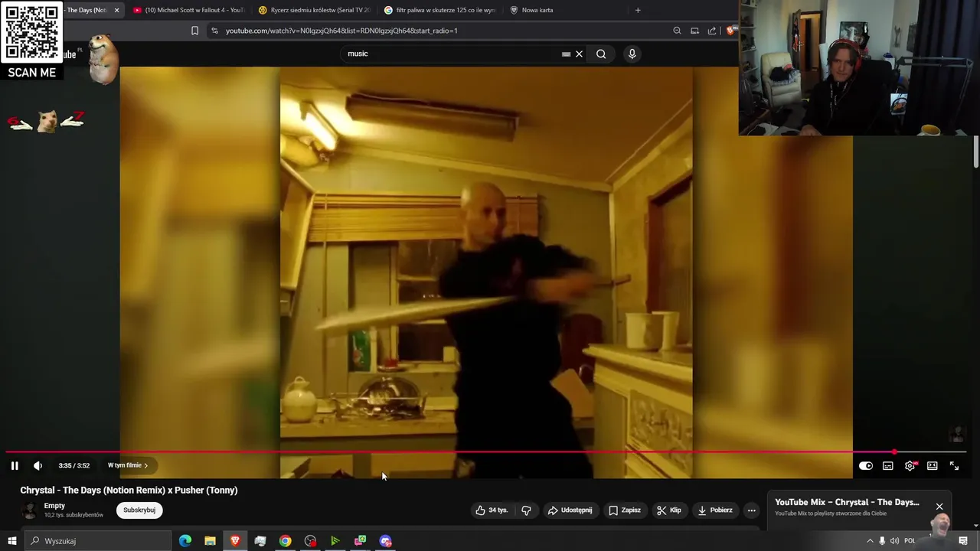
Task: Open File Explorer from the taskbar
Action: [x=210, y=541]
